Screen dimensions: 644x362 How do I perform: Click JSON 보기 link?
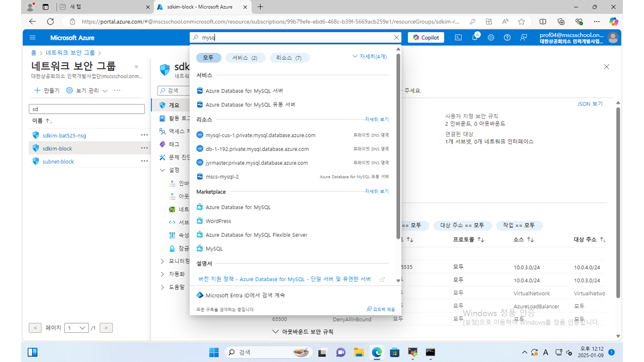tap(590, 104)
